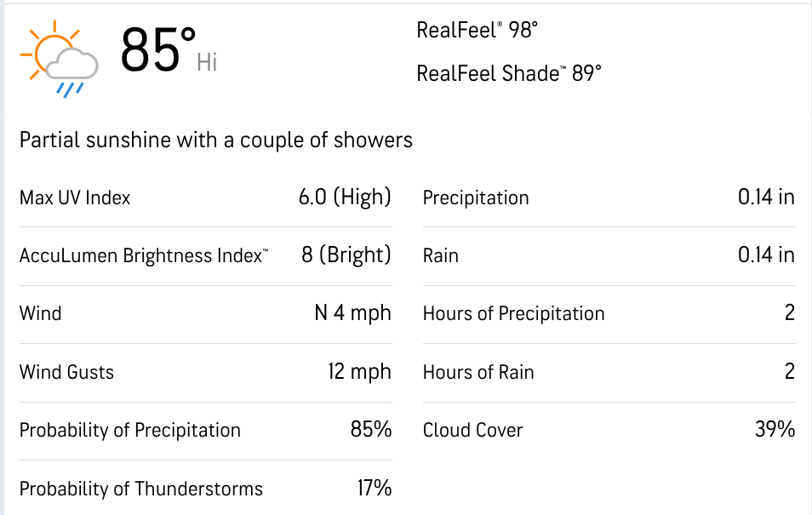Viewport: 812px width, 515px height.
Task: Select the 12 mph wind gusts value
Action: point(360,372)
